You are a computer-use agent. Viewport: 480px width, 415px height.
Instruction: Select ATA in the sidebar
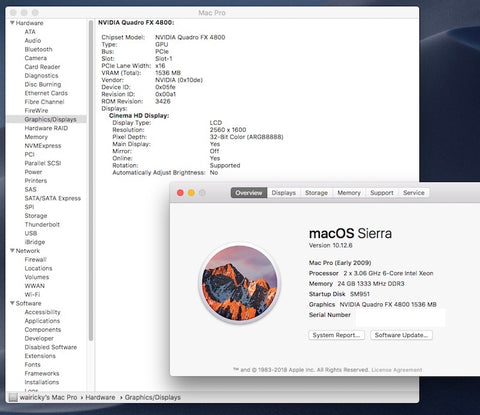(30, 32)
